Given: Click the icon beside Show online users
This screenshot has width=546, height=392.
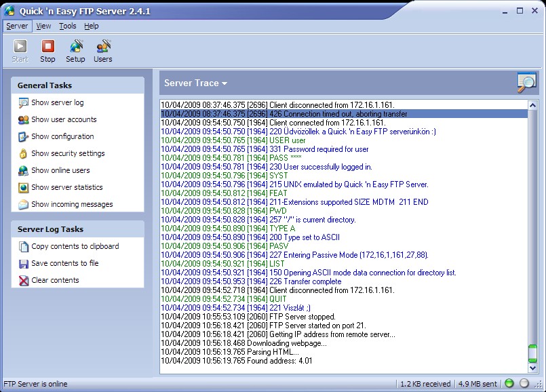Looking at the screenshot, I should [23, 171].
